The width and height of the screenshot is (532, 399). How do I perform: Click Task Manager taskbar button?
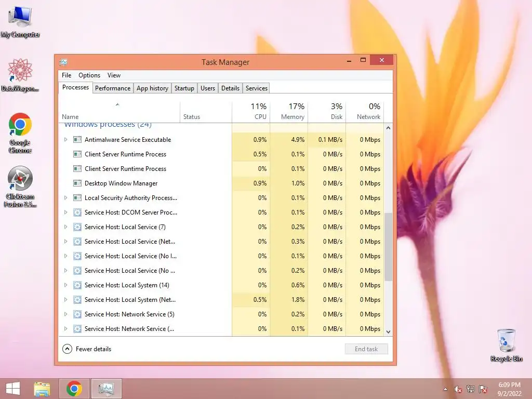106,389
